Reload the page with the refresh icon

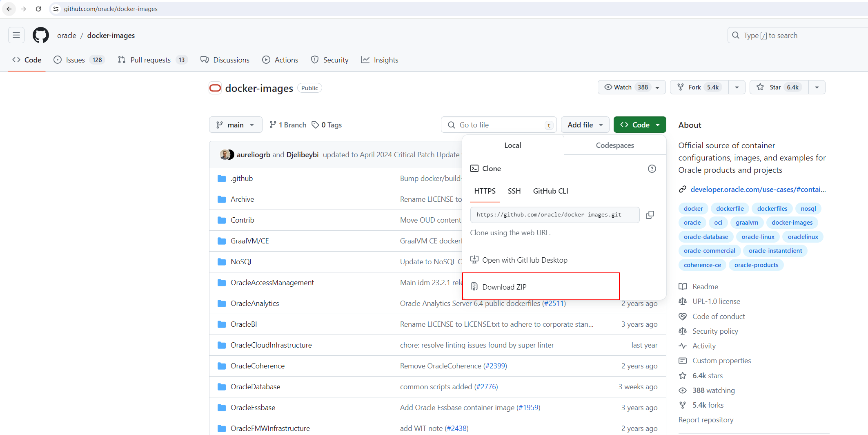(38, 9)
